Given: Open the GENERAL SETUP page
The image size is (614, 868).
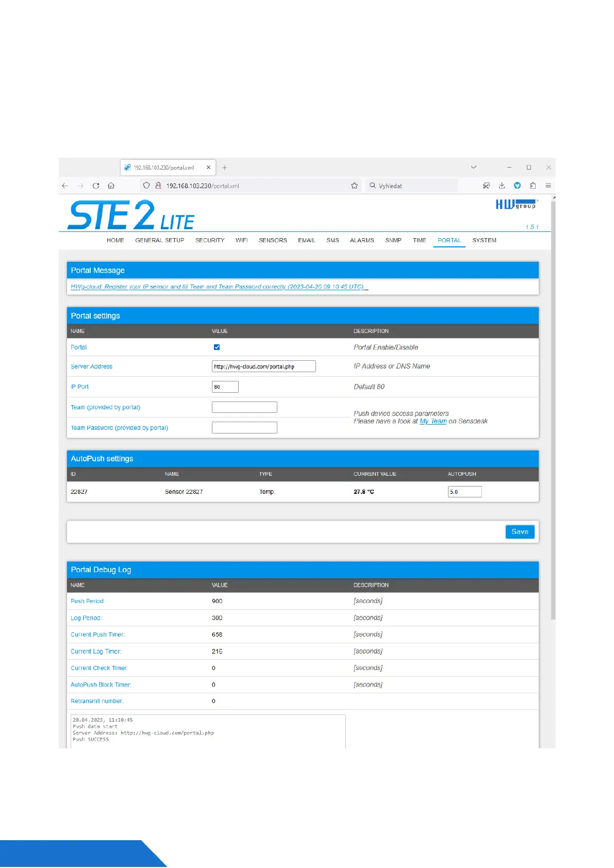Looking at the screenshot, I should 160,241.
